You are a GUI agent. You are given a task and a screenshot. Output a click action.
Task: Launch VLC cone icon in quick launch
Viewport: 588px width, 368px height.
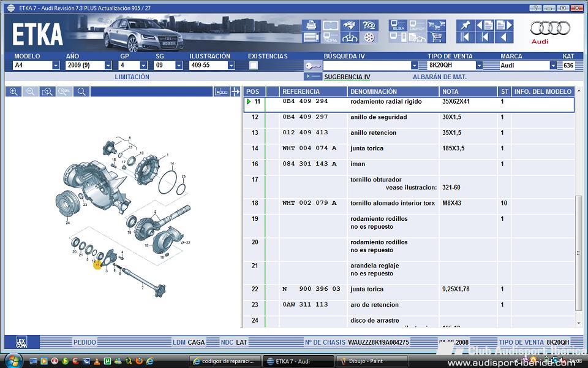click(x=97, y=361)
